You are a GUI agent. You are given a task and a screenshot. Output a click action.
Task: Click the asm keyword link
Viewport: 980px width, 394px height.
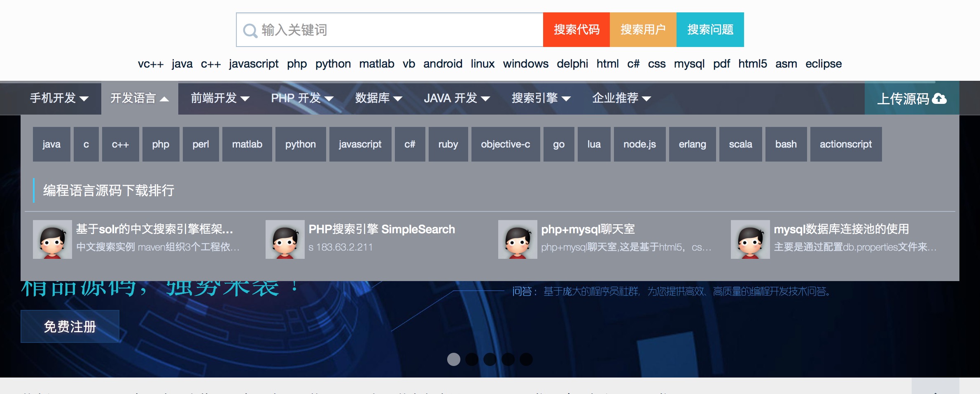pyautogui.click(x=786, y=64)
